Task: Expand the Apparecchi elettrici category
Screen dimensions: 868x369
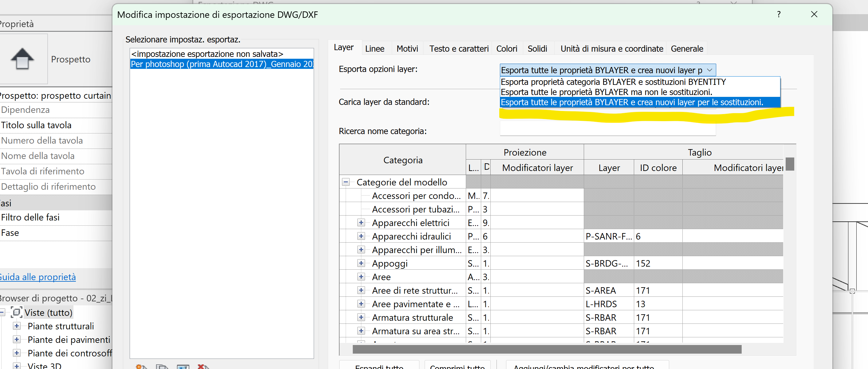Action: pos(361,223)
